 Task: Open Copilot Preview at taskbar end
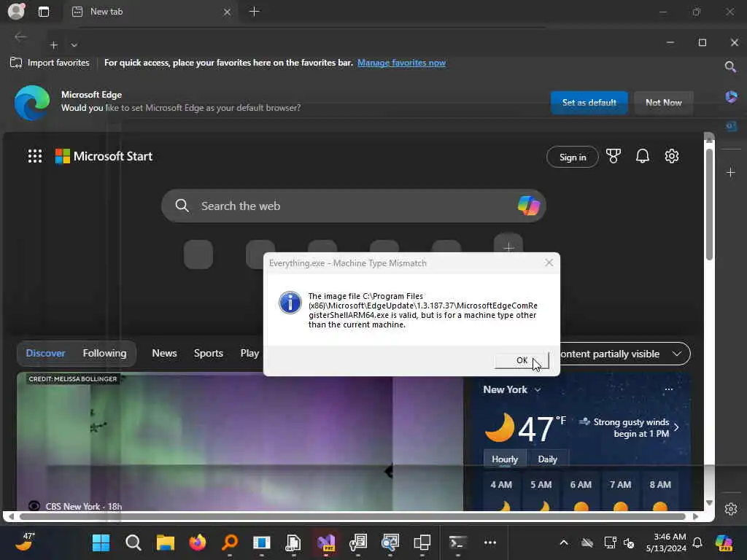click(724, 542)
